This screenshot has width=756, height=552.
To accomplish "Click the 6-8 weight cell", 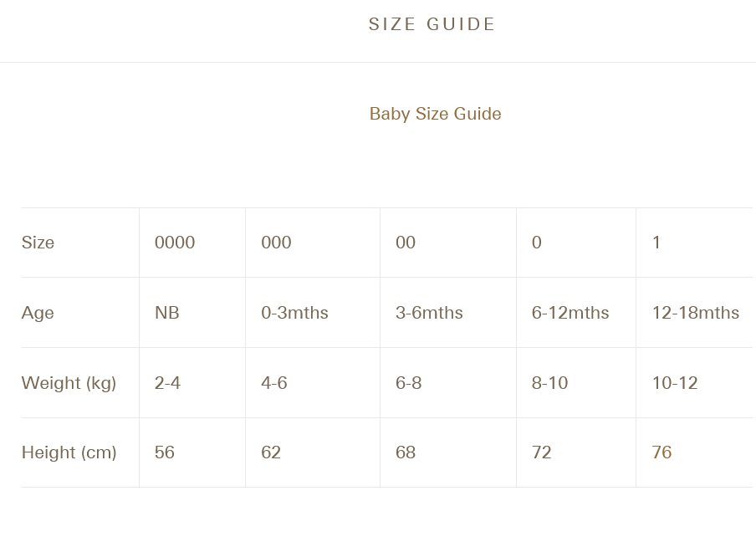I will (x=409, y=383).
